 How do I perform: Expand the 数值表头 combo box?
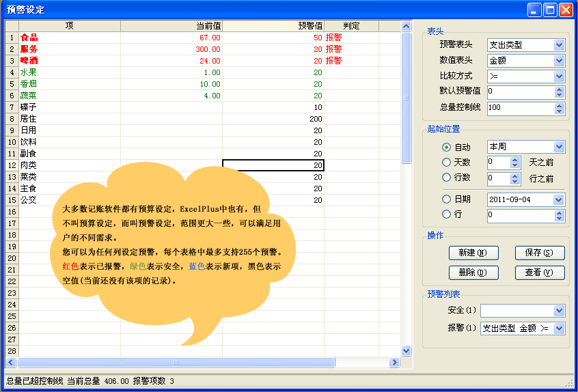(x=559, y=61)
